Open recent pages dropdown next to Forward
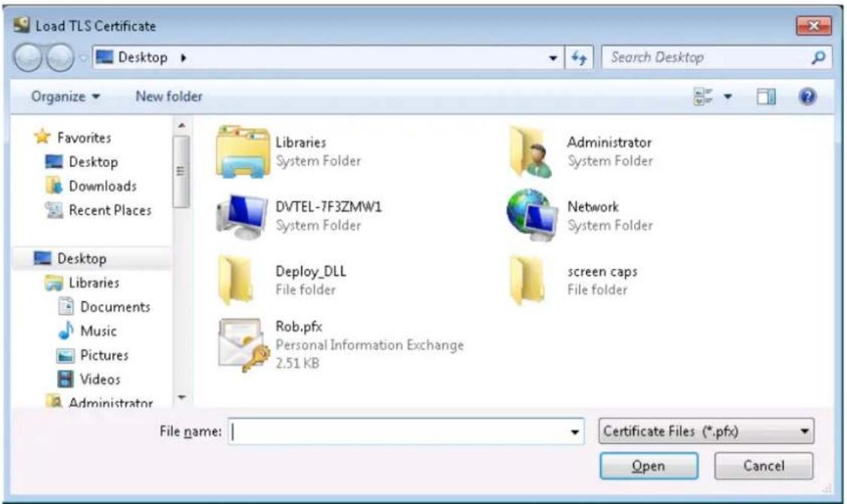The image size is (847, 504). [83, 57]
